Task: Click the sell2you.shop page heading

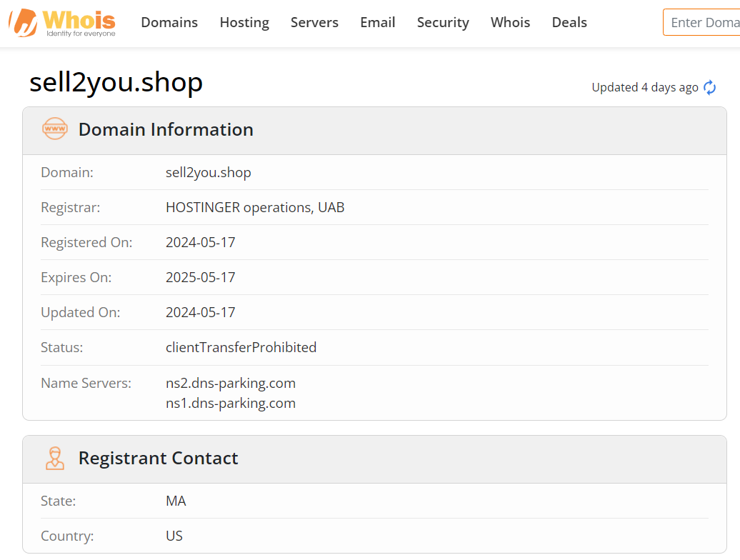Action: pyautogui.click(x=116, y=83)
